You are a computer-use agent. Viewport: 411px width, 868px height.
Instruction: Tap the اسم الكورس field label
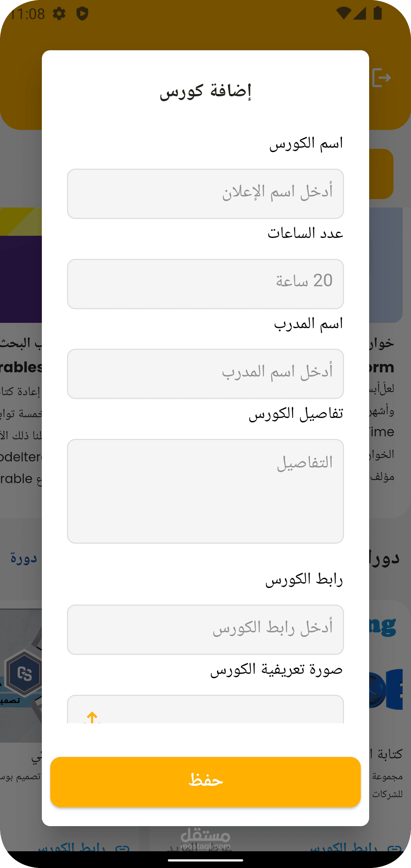click(x=306, y=144)
